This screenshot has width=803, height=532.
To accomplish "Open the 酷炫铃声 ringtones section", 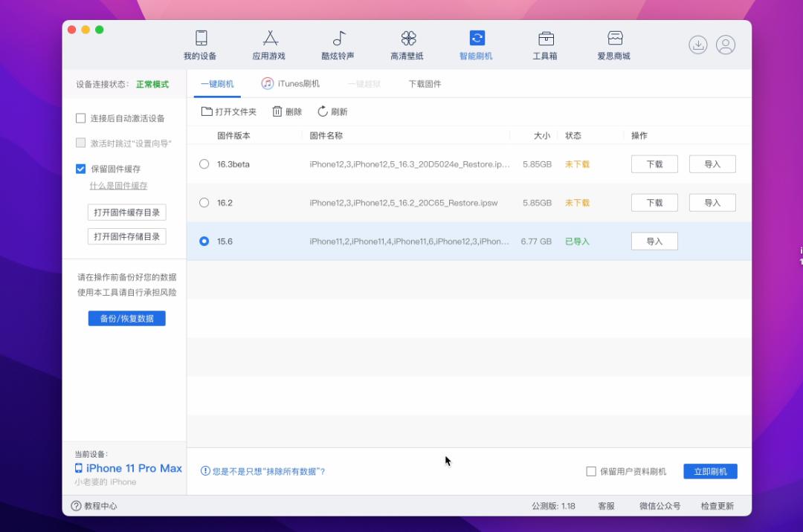I will tap(338, 45).
